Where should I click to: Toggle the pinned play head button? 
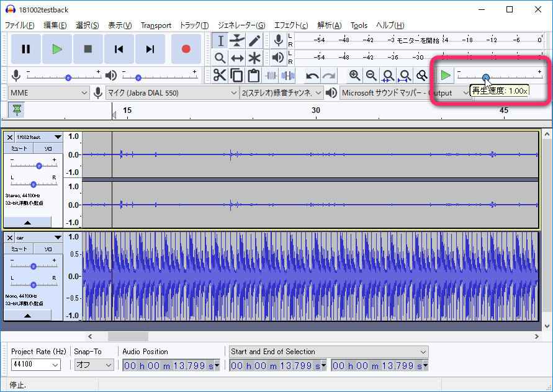click(17, 110)
